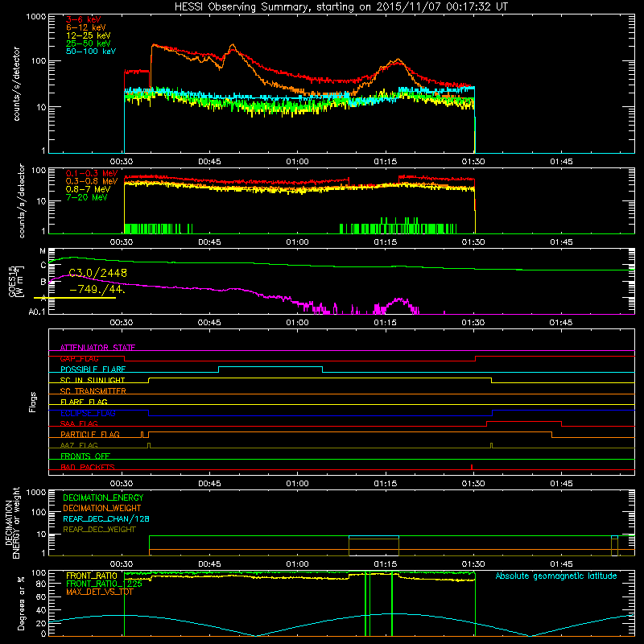The width and height of the screenshot is (644, 644).
Task: Click the 1000 tick on the keV plot
Action: pyautogui.click(x=36, y=17)
